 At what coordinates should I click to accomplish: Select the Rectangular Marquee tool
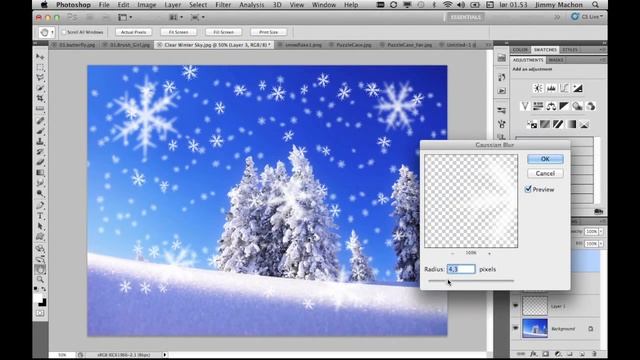point(40,67)
